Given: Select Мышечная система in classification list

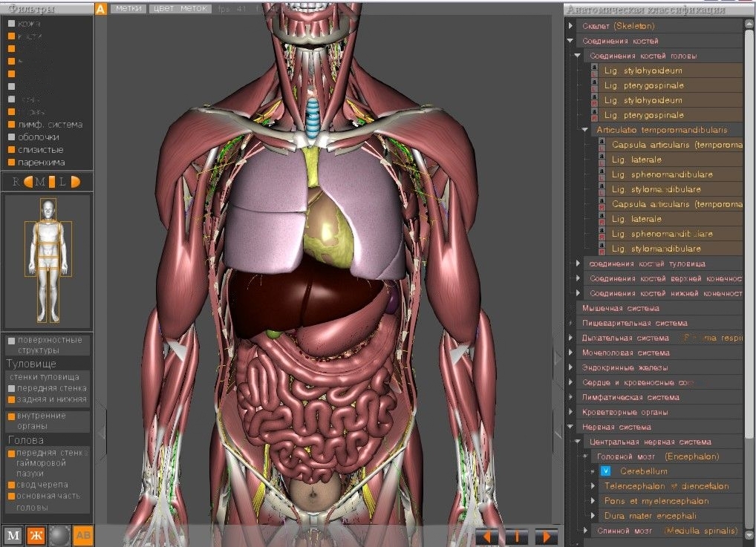Looking at the screenshot, I should pyautogui.click(x=621, y=308).
